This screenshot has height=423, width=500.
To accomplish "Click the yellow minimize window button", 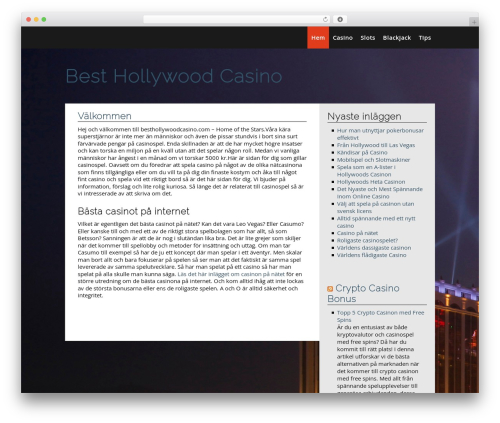I will pos(36,19).
